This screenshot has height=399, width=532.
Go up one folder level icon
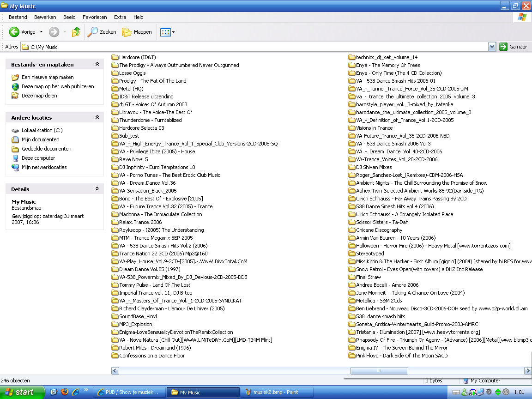[76, 32]
